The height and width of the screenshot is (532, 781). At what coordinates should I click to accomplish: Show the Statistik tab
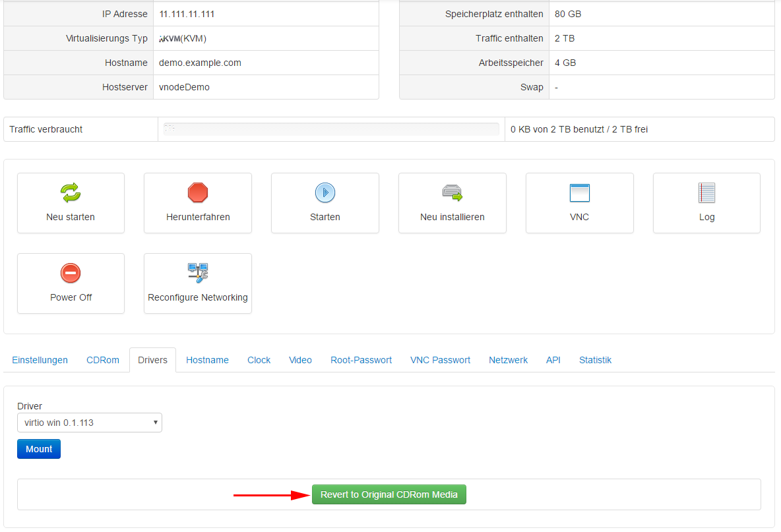tap(595, 360)
